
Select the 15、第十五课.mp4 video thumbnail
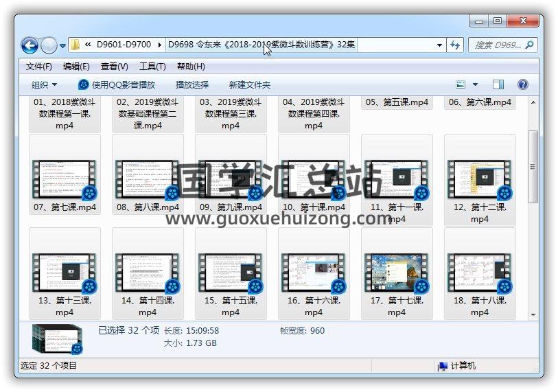tap(231, 273)
